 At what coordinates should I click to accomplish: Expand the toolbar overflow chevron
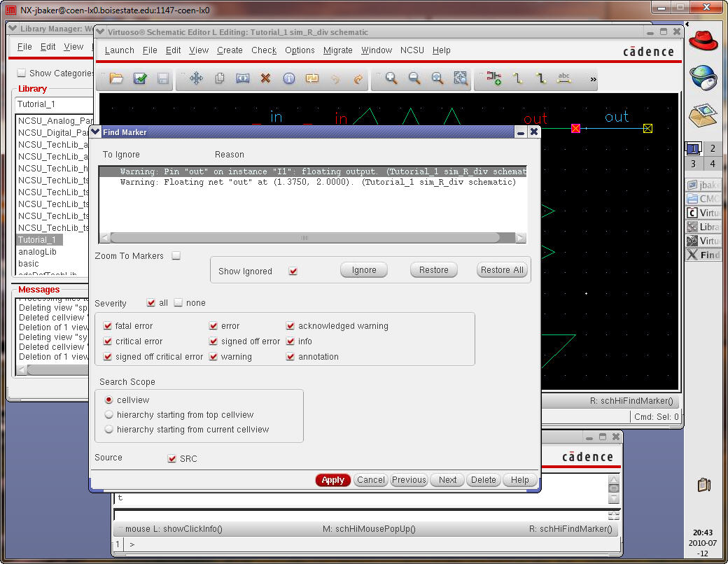click(594, 79)
